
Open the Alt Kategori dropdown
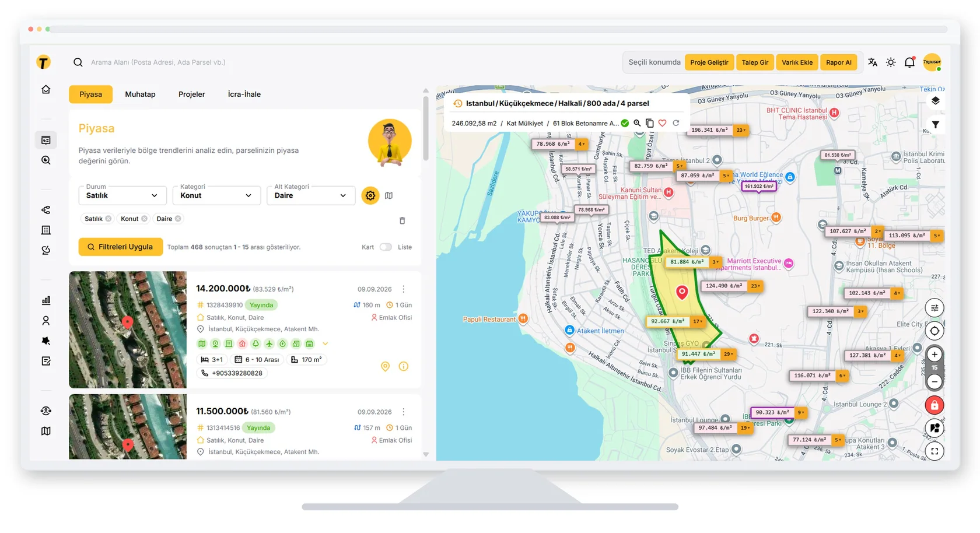(311, 195)
